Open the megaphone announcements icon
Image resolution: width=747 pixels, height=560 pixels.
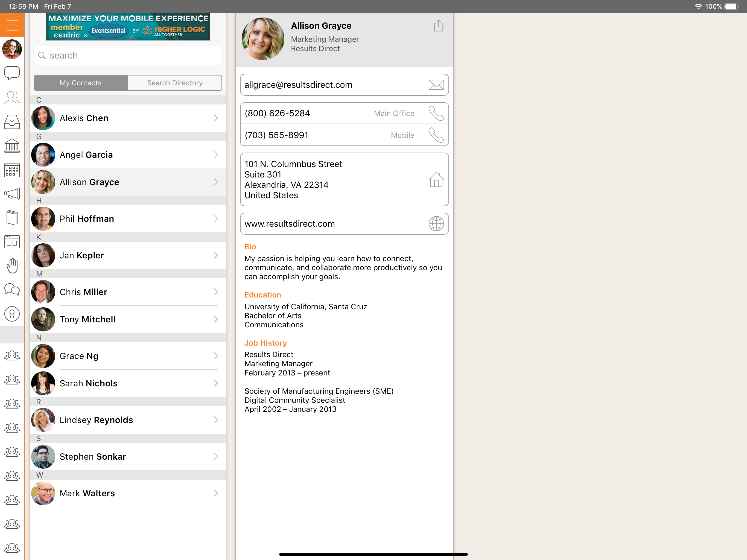coord(12,194)
